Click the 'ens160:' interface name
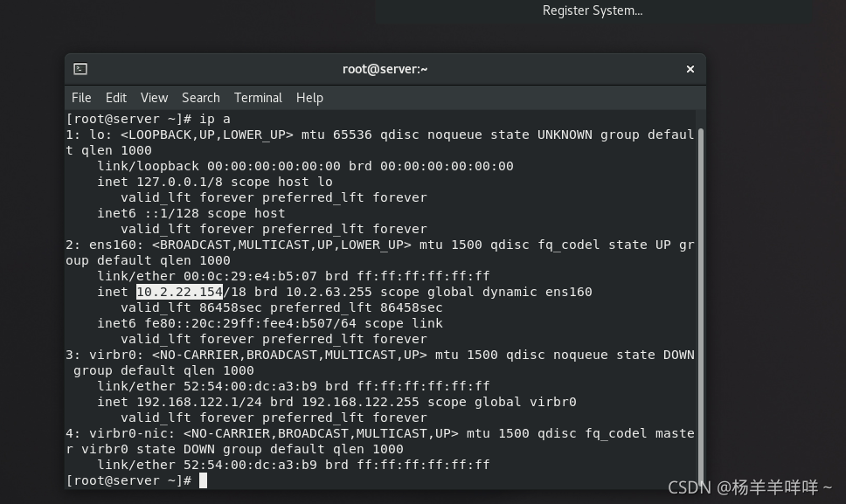The image size is (846, 504). 116,245
